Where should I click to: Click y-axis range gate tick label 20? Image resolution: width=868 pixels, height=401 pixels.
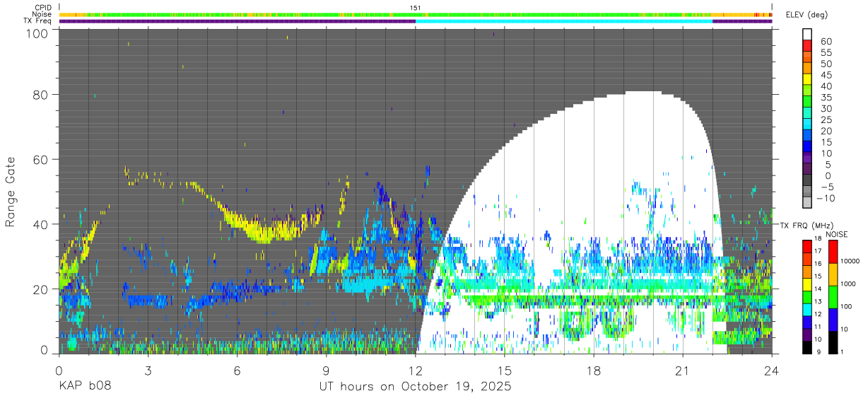click(x=41, y=289)
